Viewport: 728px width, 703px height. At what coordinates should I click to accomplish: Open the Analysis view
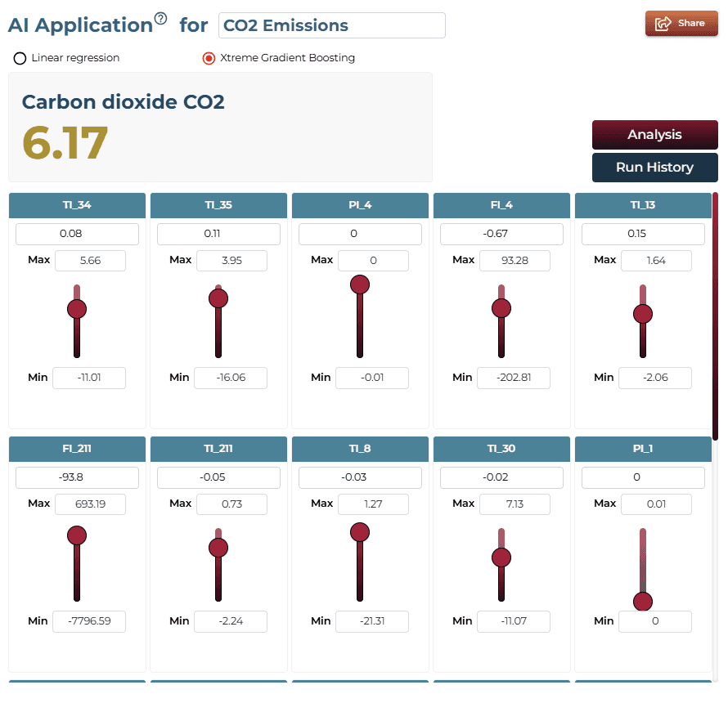click(x=654, y=135)
